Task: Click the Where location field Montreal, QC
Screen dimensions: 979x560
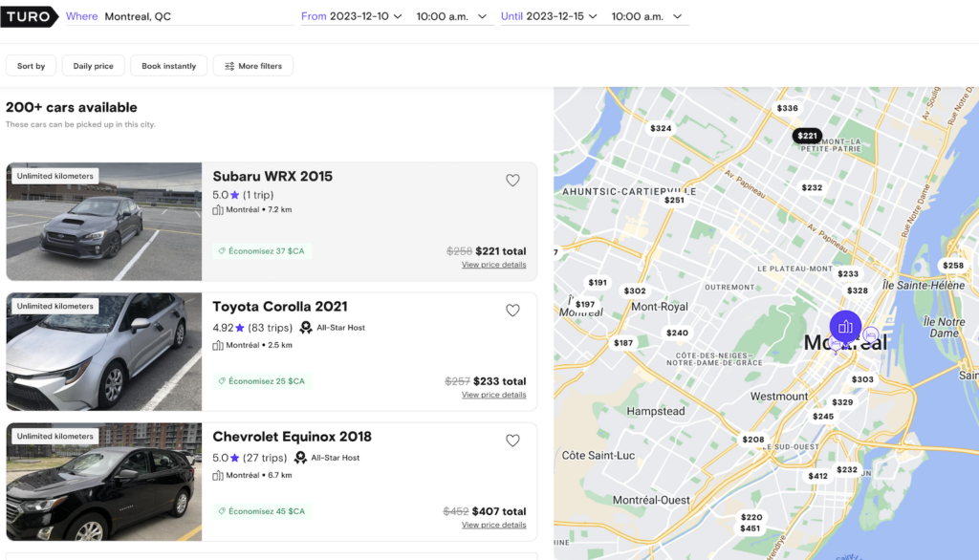Action: pyautogui.click(x=138, y=16)
